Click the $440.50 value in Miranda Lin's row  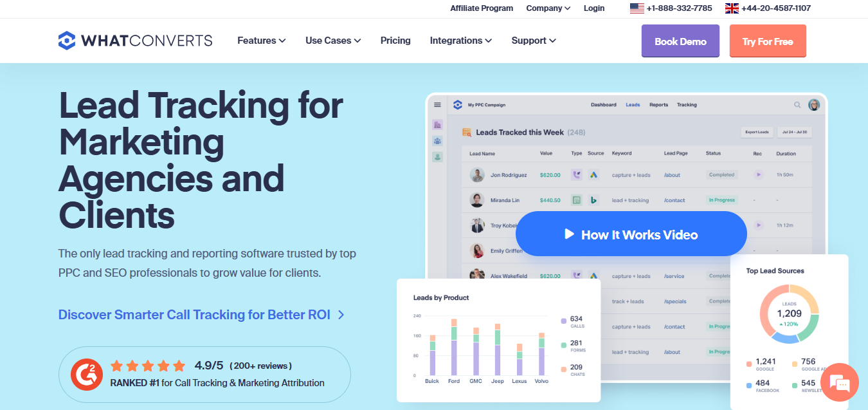[x=550, y=200]
